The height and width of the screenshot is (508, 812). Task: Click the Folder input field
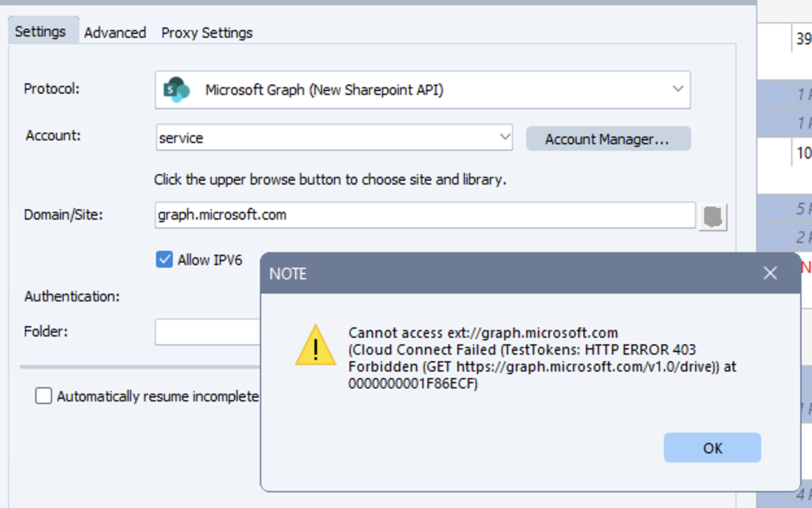tap(208, 332)
